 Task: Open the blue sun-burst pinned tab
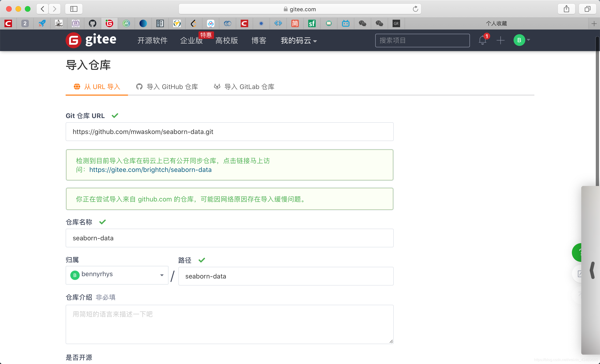pyautogui.click(x=261, y=23)
